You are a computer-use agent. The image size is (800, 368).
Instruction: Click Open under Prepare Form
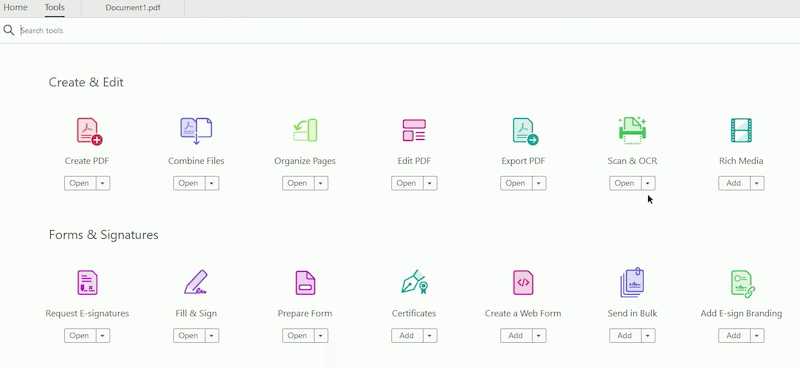298,336
